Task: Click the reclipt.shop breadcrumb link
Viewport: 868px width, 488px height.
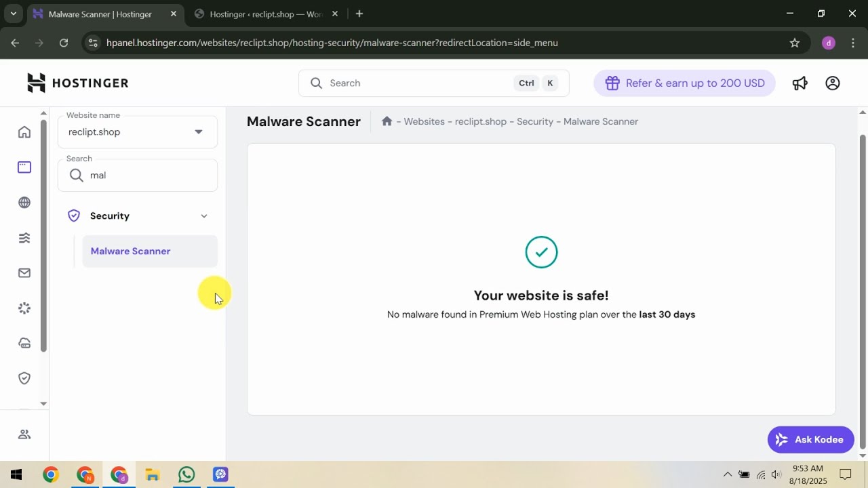Action: [481, 121]
